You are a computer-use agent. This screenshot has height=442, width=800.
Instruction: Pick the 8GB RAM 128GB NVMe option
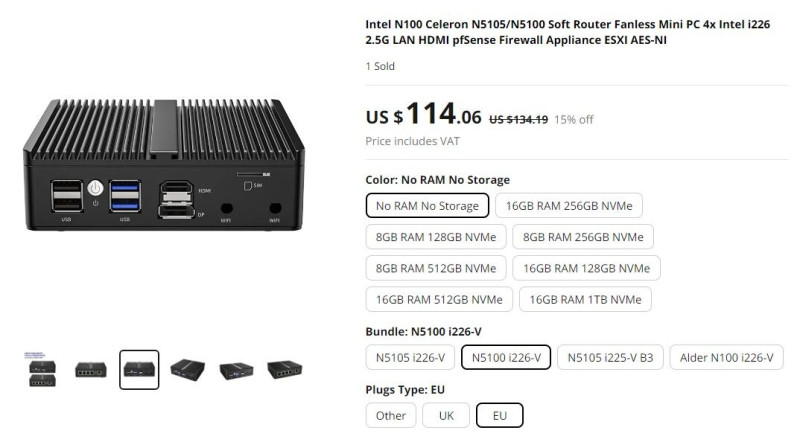(x=436, y=237)
